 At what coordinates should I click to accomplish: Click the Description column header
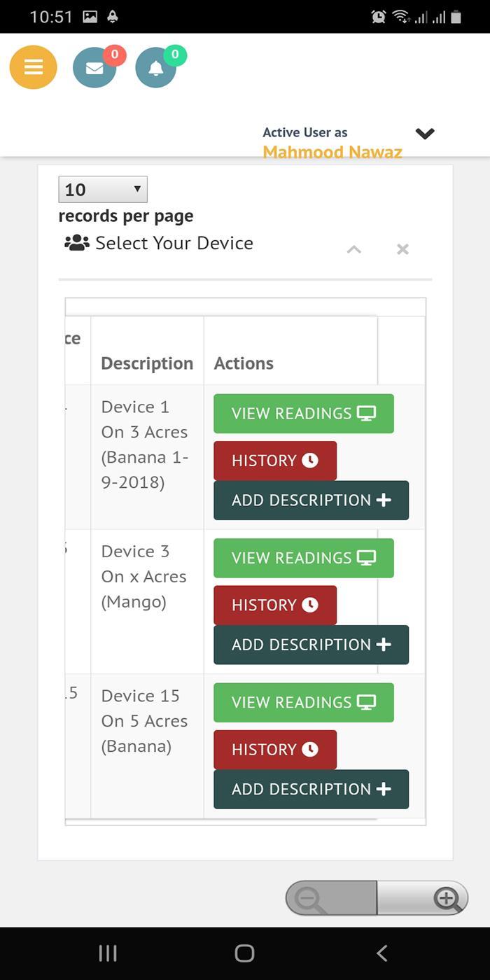(147, 363)
